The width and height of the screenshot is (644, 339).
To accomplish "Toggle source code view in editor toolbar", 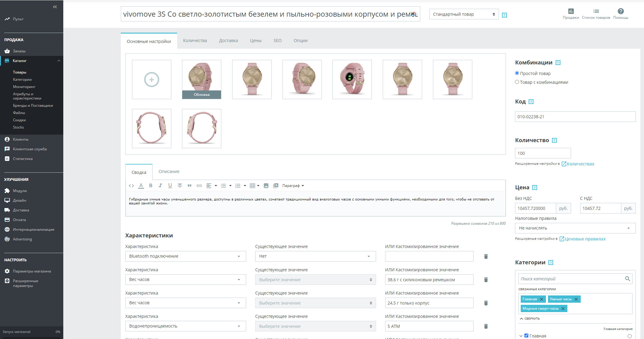I will (131, 186).
